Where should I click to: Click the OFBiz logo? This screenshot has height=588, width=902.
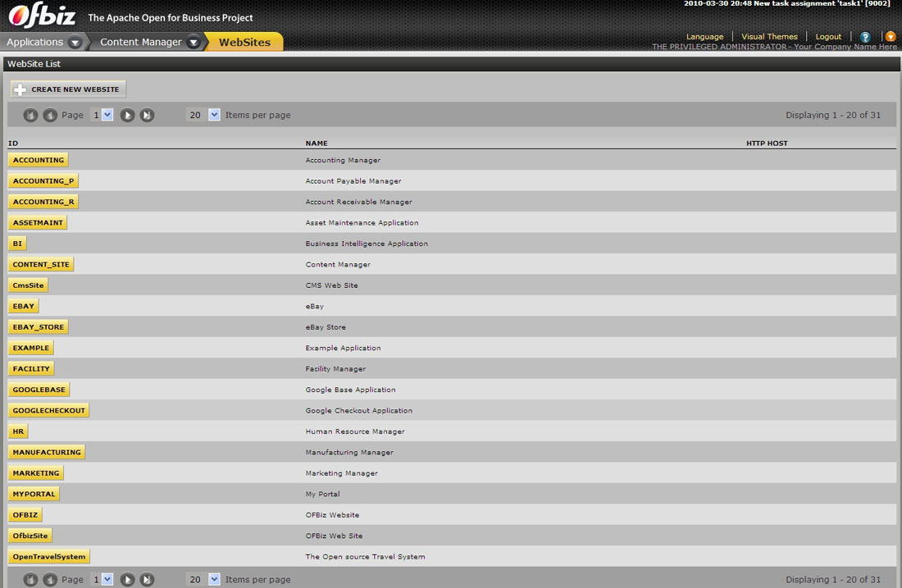(x=42, y=16)
